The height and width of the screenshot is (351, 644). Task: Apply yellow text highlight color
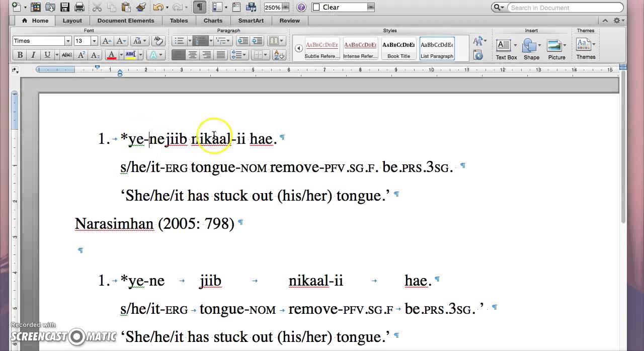pyautogui.click(x=130, y=55)
